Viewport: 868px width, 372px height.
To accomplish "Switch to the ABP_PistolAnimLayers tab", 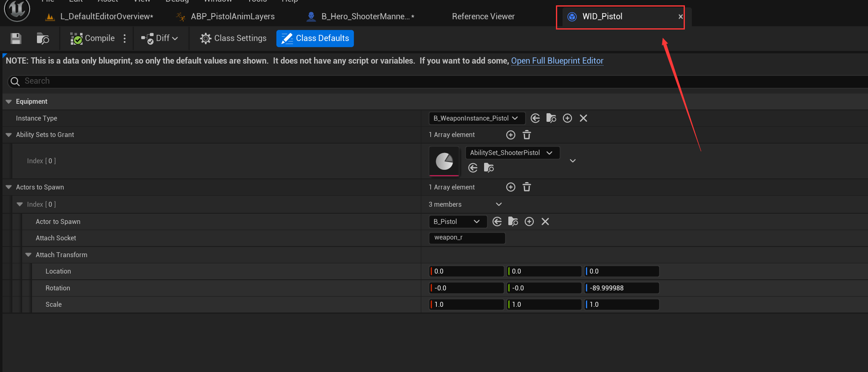I will [232, 17].
